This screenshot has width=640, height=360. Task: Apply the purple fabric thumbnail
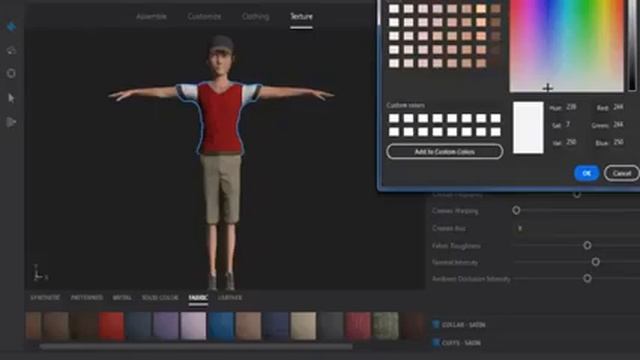click(x=166, y=326)
